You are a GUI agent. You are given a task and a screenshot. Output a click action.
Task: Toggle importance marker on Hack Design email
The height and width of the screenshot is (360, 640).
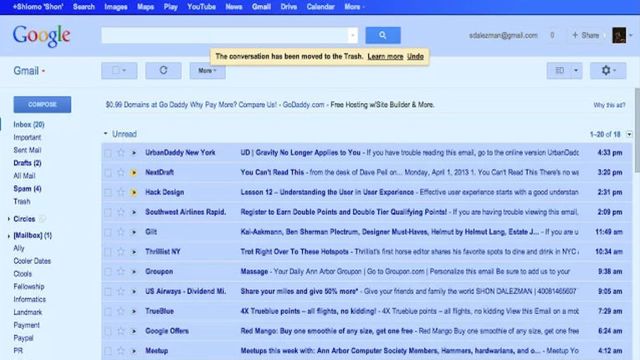[x=133, y=192]
